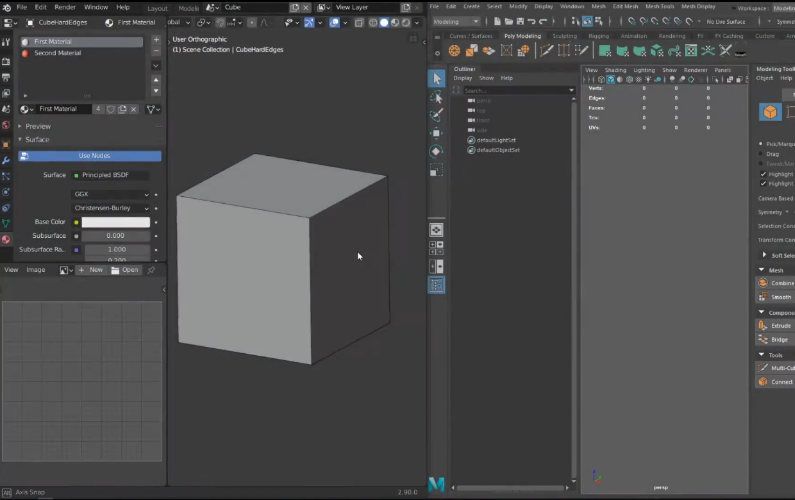Select the Pick/Marquee radio option
This screenshot has width=795, height=500.
tap(761, 144)
